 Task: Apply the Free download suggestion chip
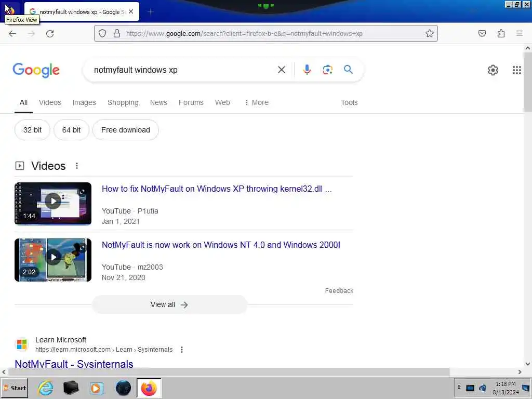click(126, 130)
